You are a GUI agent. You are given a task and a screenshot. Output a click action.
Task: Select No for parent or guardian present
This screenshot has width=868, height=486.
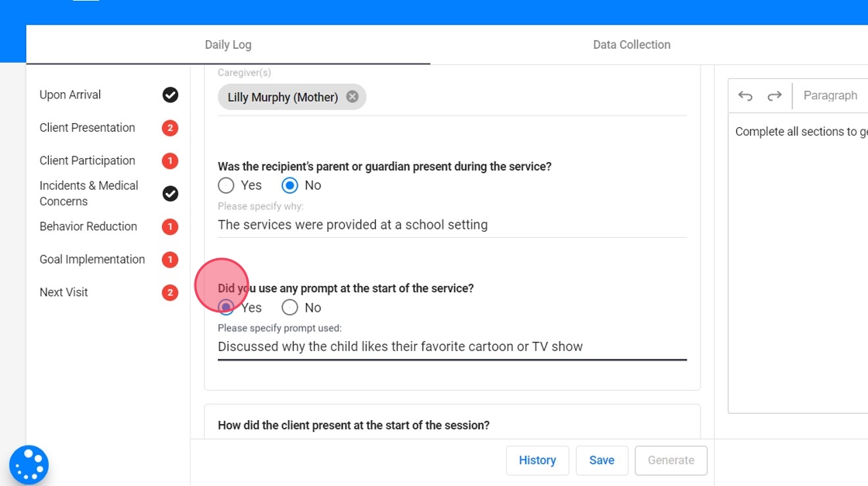(x=290, y=185)
